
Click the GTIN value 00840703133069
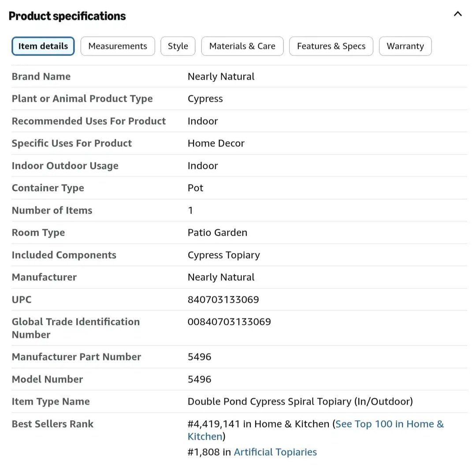[x=229, y=322]
